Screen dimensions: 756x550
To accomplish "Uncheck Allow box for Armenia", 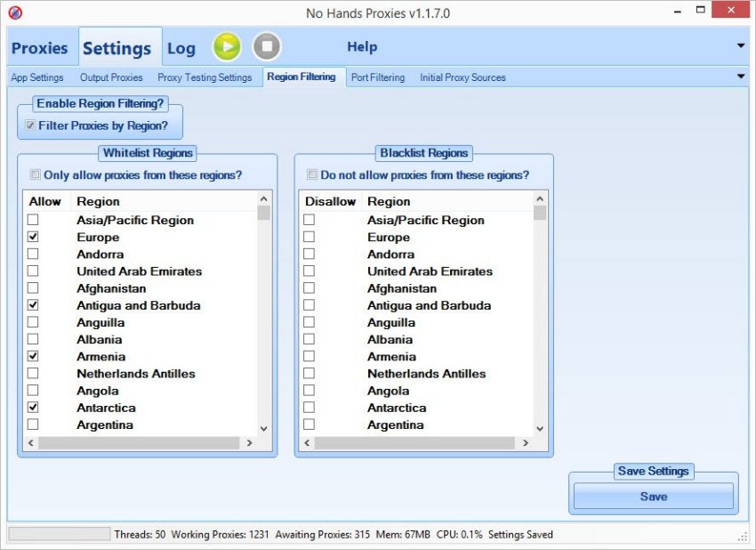I will coord(33,356).
